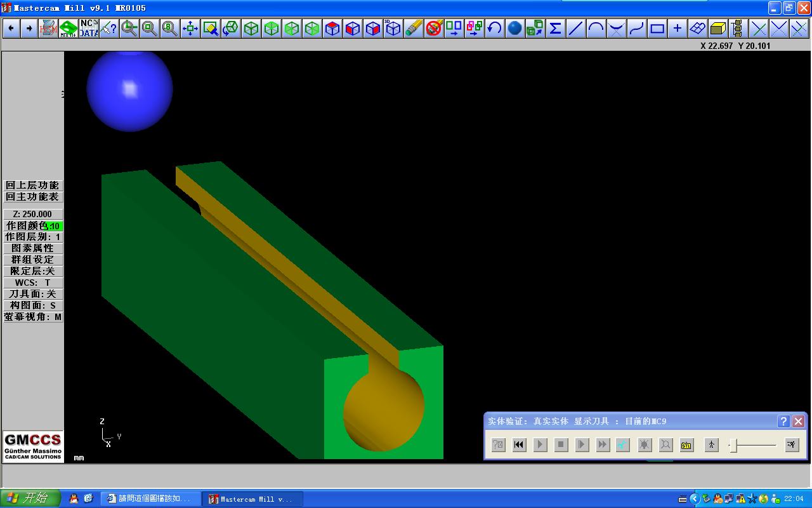Switch to the browser taskbar window item

point(151,499)
